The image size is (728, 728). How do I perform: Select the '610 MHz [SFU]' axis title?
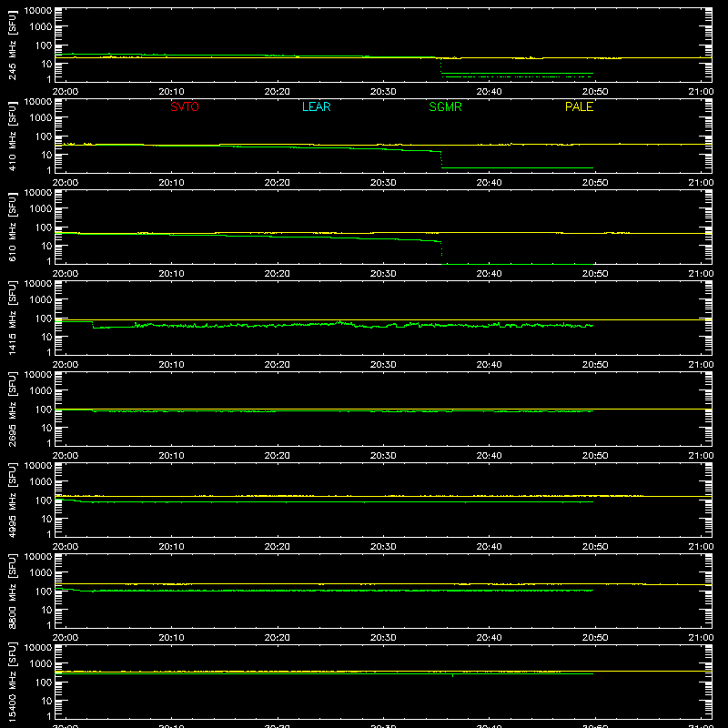[x=12, y=227]
